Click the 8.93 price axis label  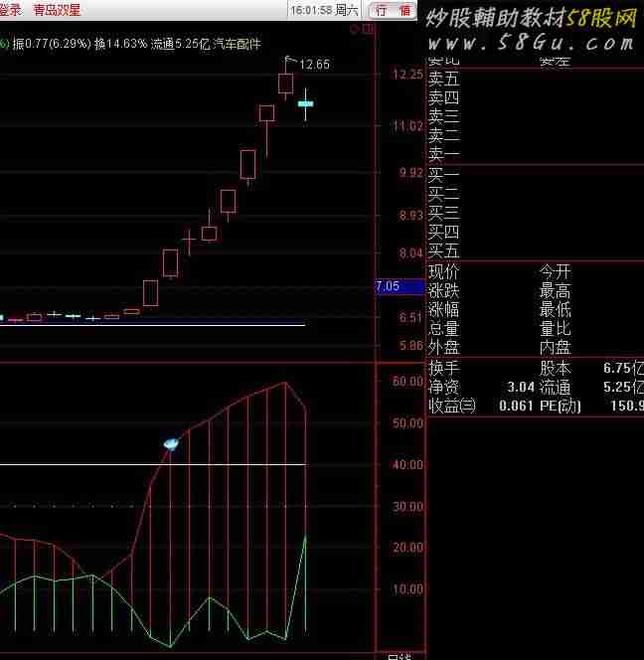[410, 216]
